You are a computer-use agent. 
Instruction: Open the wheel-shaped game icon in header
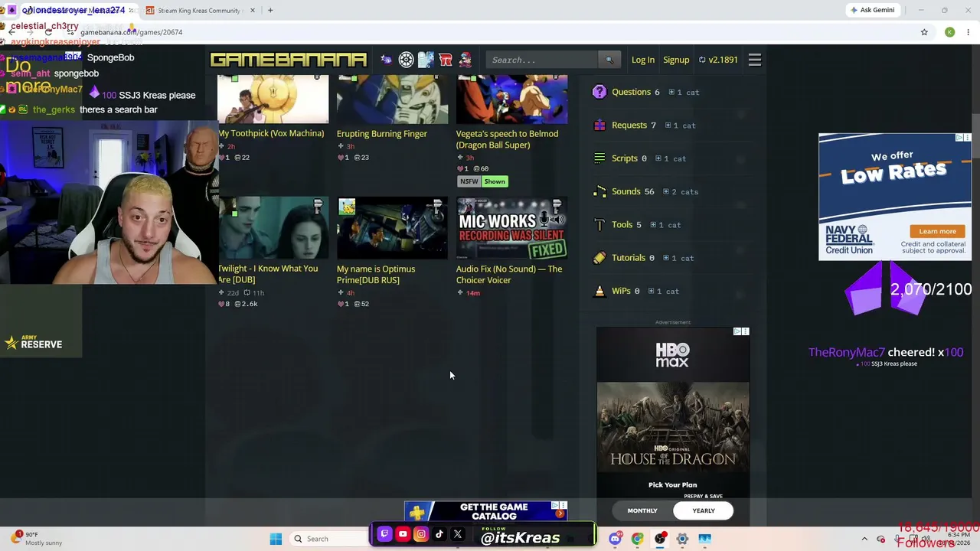point(406,60)
